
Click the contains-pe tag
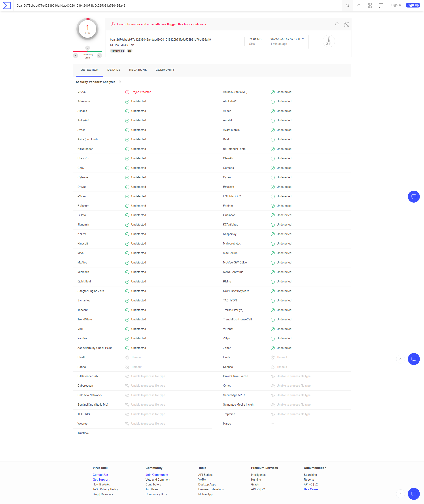point(117,51)
